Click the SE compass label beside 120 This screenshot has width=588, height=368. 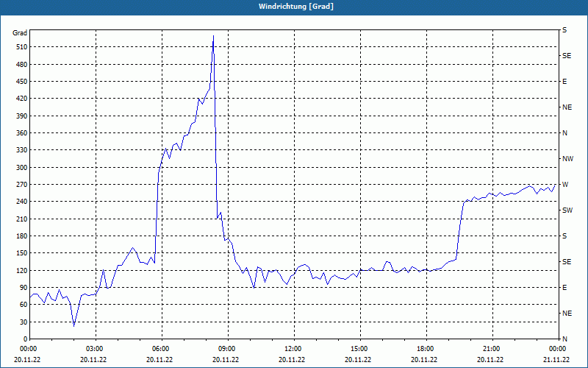(567, 262)
